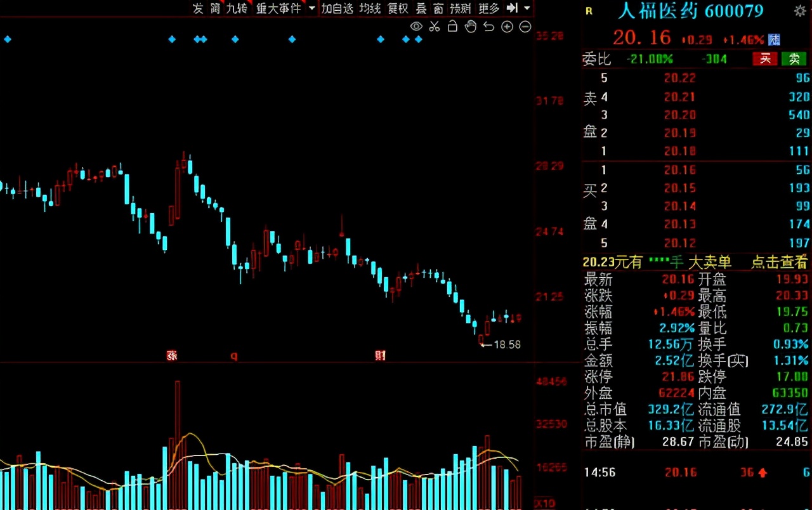Toggle the chart lock icon
This screenshot has width=812, height=510.
452,26
